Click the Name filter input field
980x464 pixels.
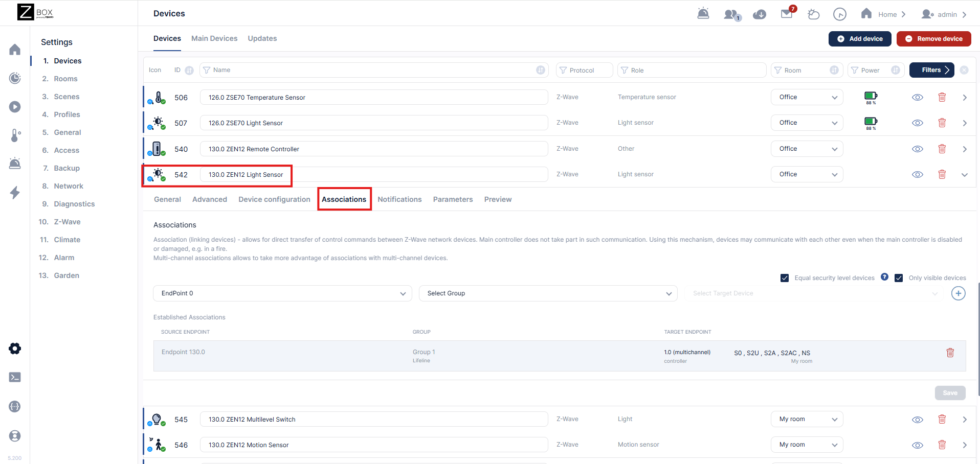coord(374,70)
